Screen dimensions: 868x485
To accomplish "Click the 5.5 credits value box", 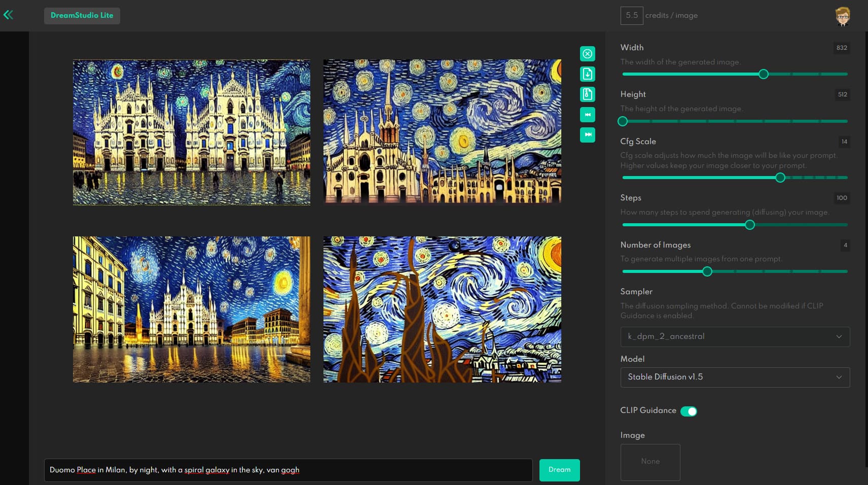I will coord(632,16).
